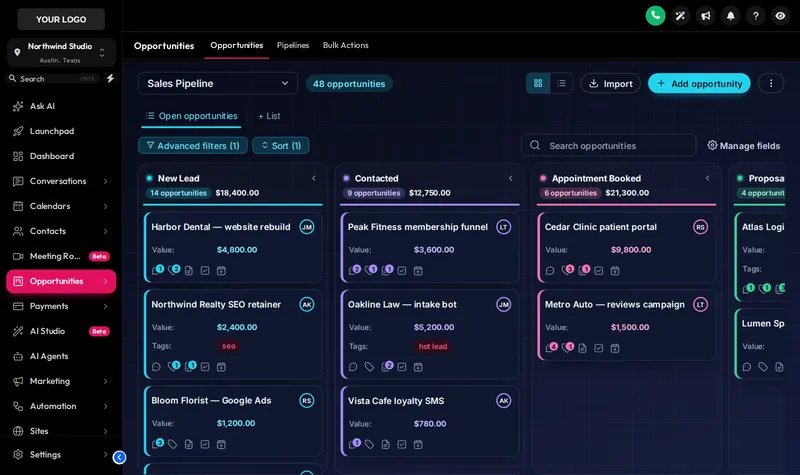This screenshot has width=800, height=475.
Task: Collapse the Contacted column
Action: [x=511, y=178]
